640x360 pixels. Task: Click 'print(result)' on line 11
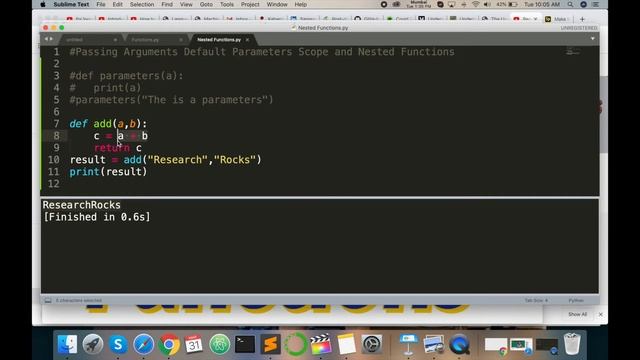[x=108, y=172]
